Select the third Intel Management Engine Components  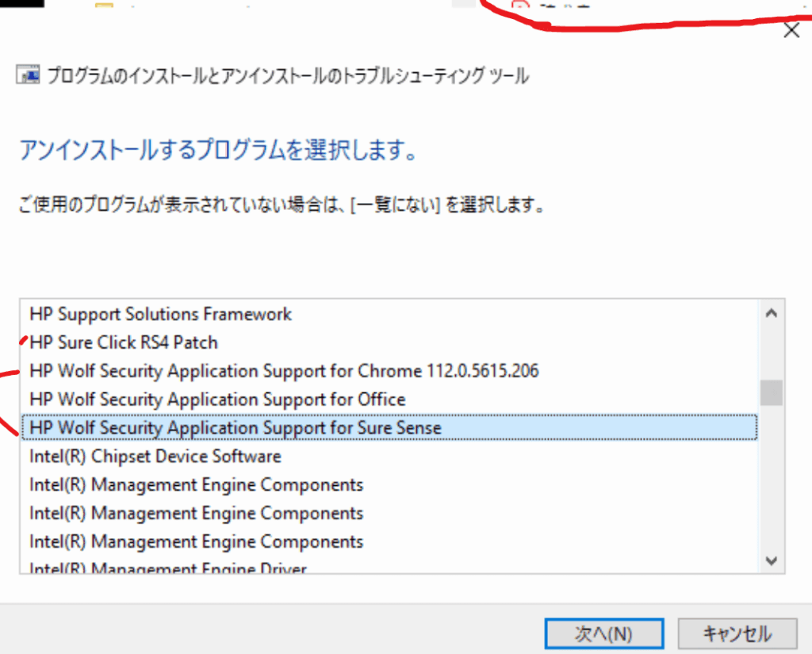click(196, 542)
